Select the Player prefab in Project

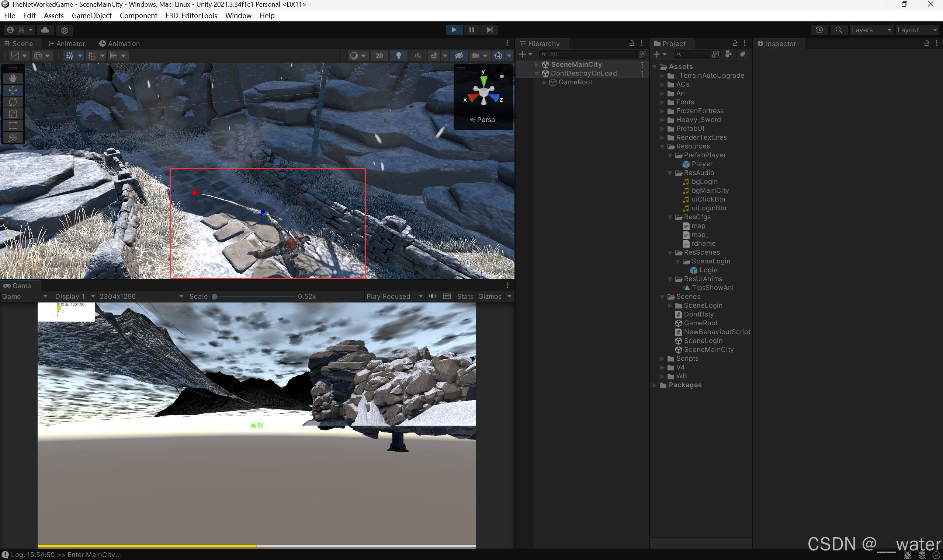tap(702, 164)
